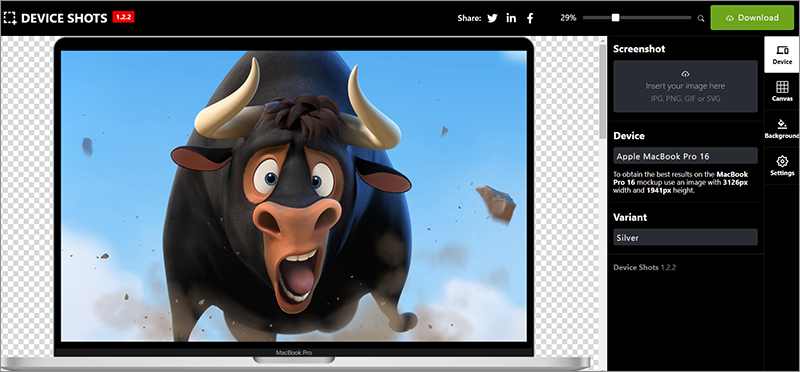Viewport: 800px width, 372px height.
Task: Click the zoom magnifier icon
Action: [701, 18]
